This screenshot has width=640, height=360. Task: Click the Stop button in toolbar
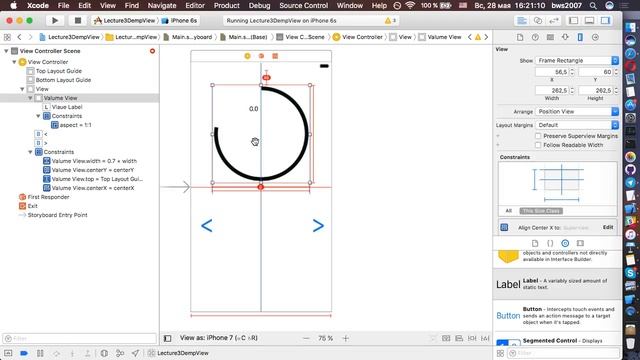[78, 20]
